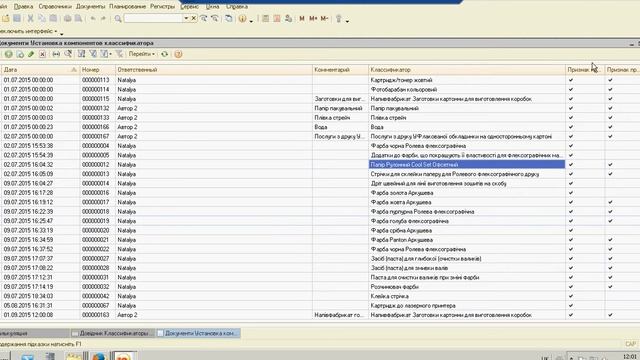Viewport: 640px width, 360px height.
Task: Open the Calendar icon
Action: (277, 18)
